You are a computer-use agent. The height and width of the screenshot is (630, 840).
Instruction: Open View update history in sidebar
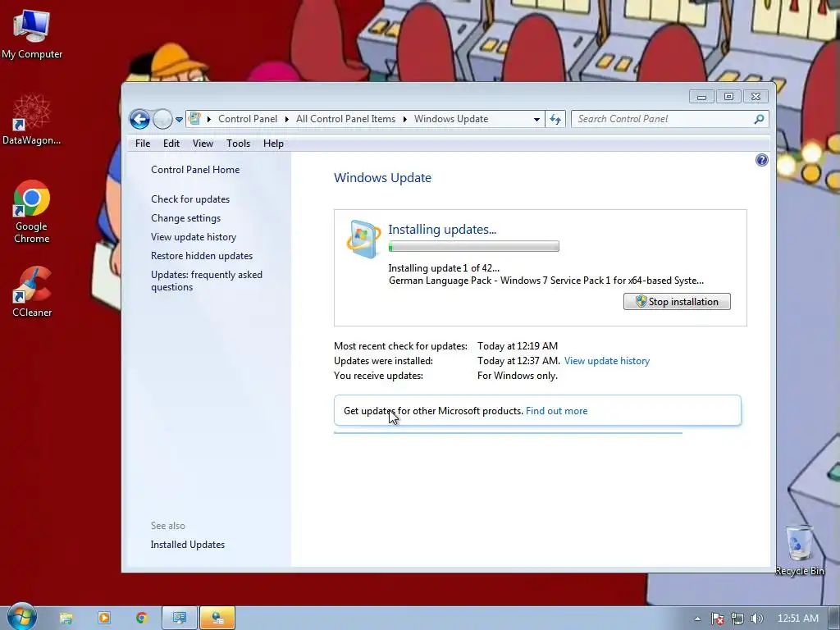click(194, 237)
